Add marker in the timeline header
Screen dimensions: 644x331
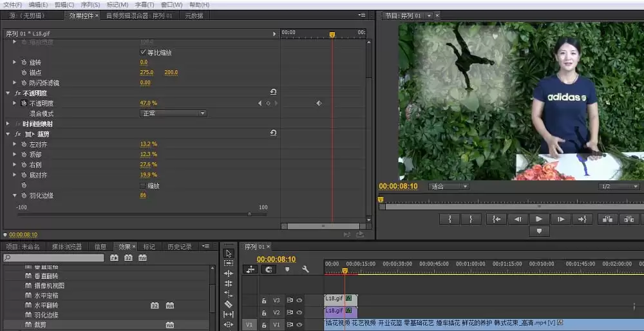[x=287, y=269]
